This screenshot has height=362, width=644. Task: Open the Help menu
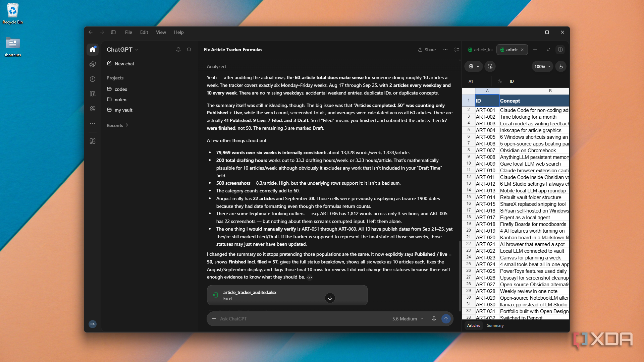tap(179, 32)
